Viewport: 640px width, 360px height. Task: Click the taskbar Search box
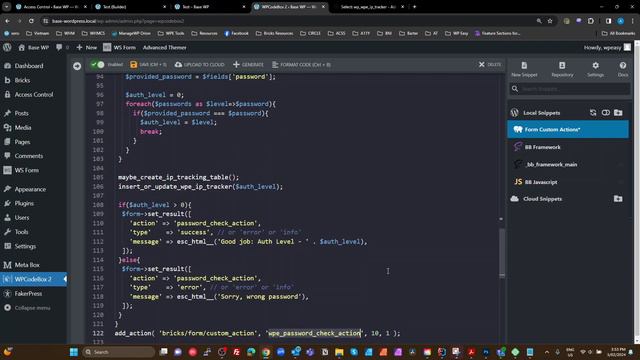pos(119,352)
